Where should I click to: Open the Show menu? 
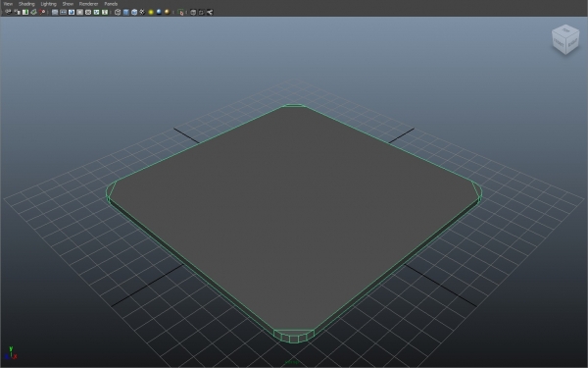coord(68,4)
